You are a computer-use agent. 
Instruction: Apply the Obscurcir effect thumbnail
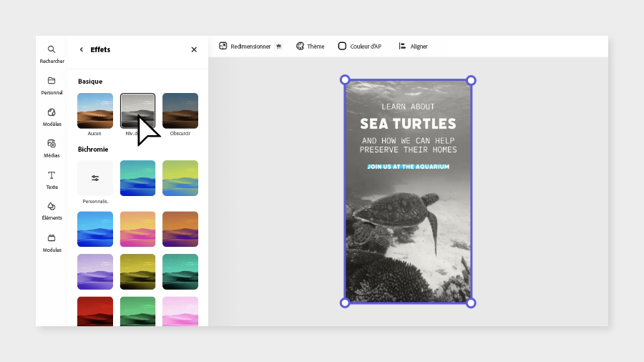[180, 111]
